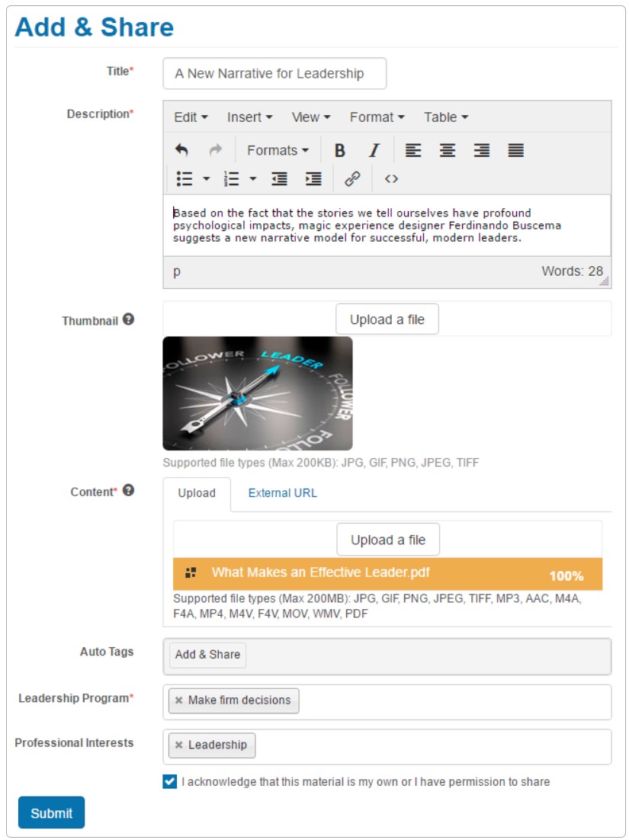Remove the 'Leadership' professional interest tag
Image resolution: width=629 pixels, height=840 pixels.
pyautogui.click(x=178, y=745)
